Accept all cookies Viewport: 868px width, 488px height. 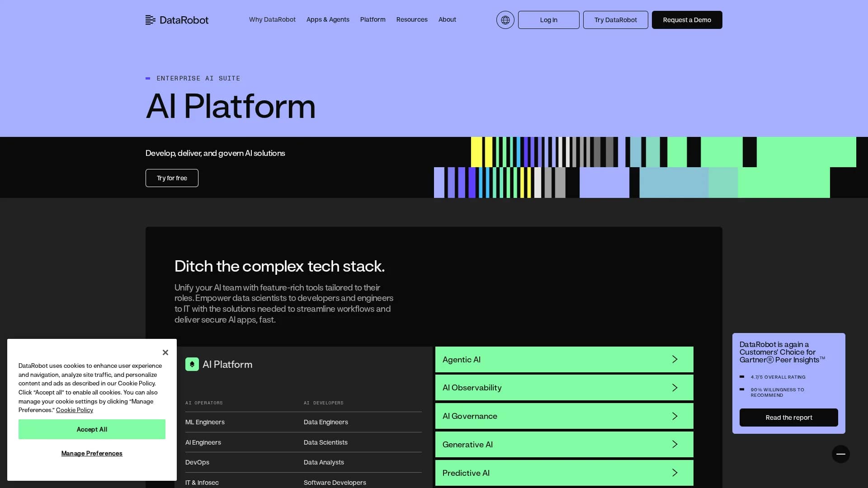(x=92, y=429)
